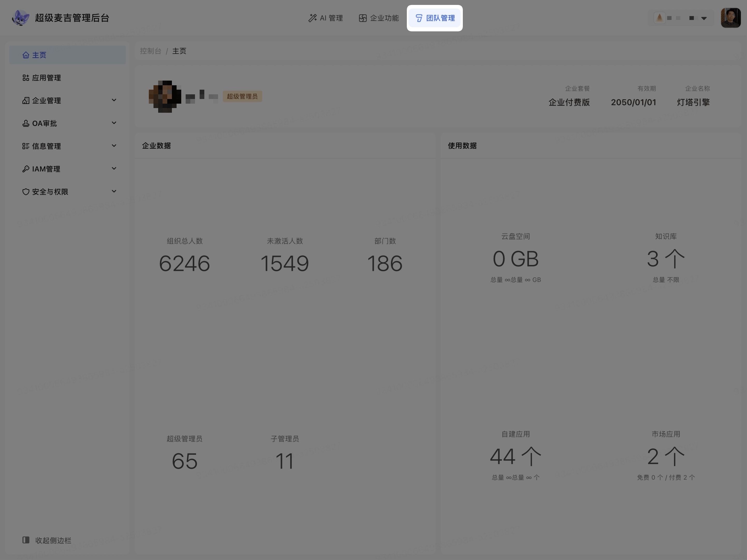Click the 团队管理 tab icon
The image size is (747, 560).
419,18
